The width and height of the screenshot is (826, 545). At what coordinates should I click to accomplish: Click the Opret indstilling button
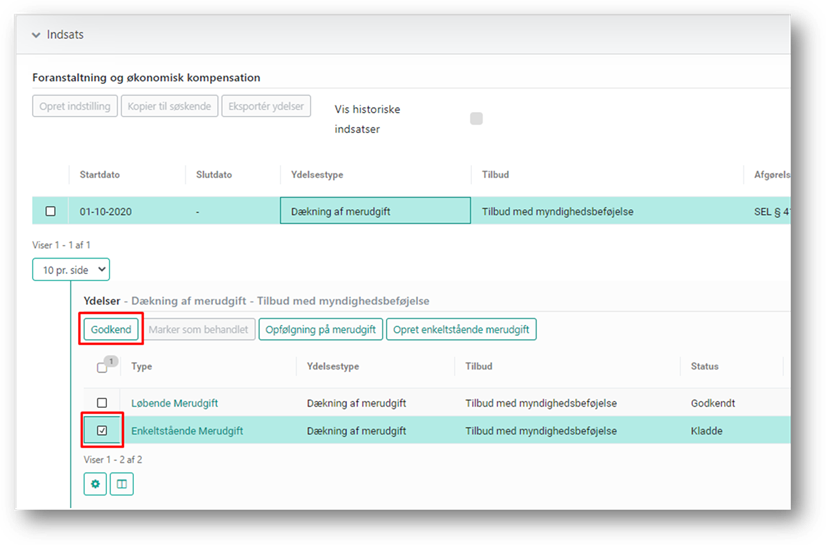pyautogui.click(x=75, y=106)
